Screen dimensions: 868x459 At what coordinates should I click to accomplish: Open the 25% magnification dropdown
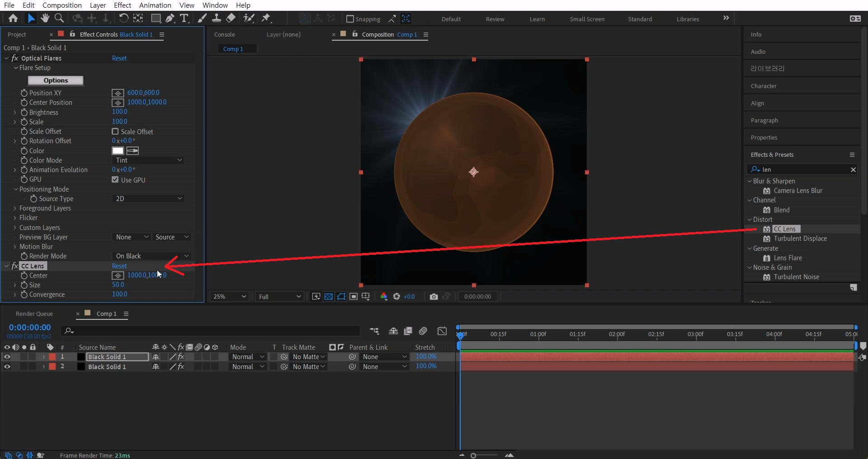(230, 296)
